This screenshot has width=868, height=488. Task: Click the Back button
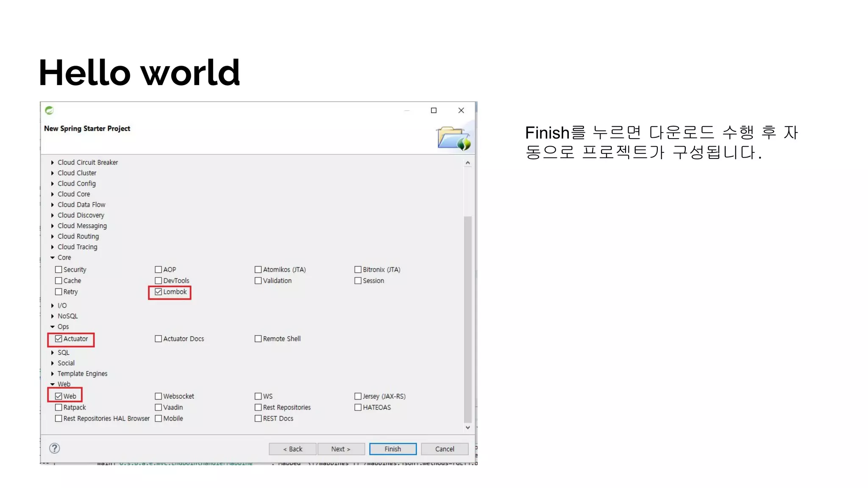(x=292, y=449)
